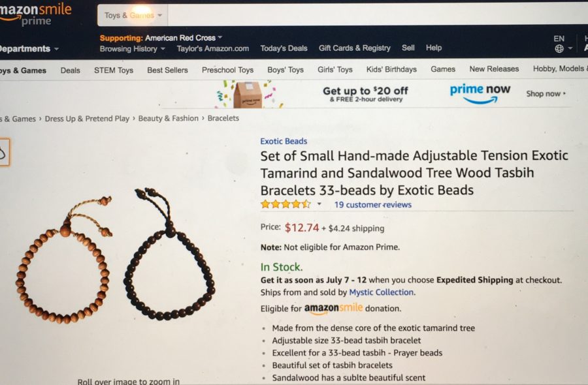This screenshot has width=588, height=385.
Task: Click the Exotic Beads brand link
Action: 284,141
